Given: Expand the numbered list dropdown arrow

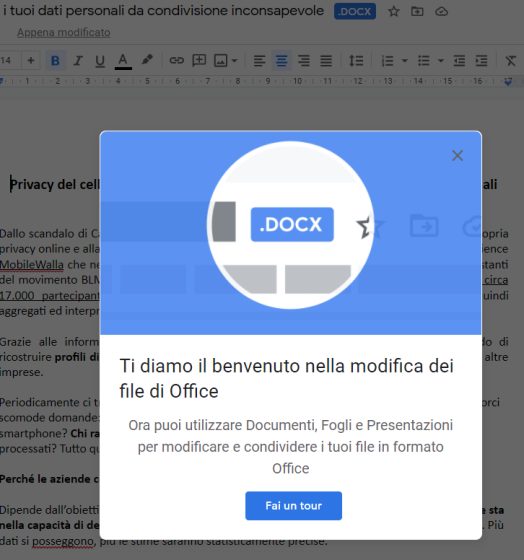Looking at the screenshot, I should click(x=404, y=60).
